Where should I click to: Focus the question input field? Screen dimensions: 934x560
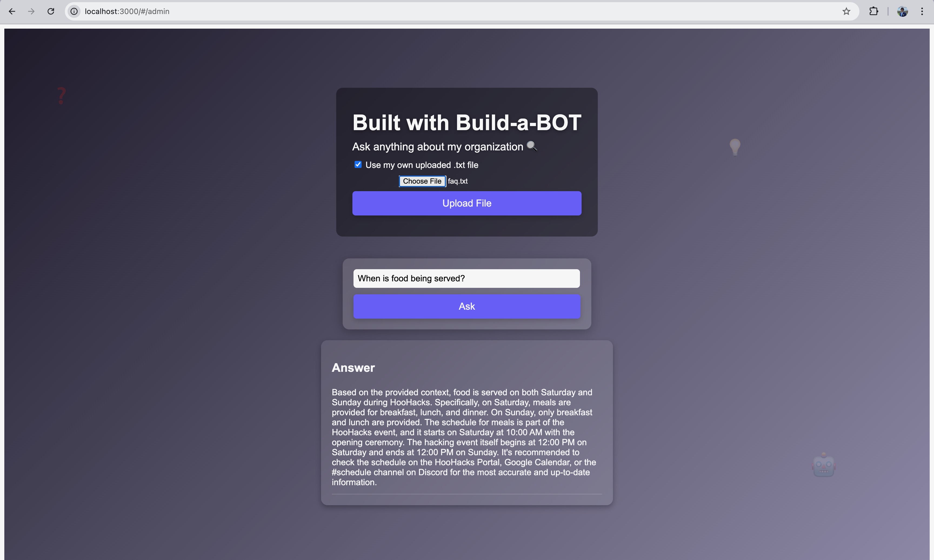tap(466, 278)
